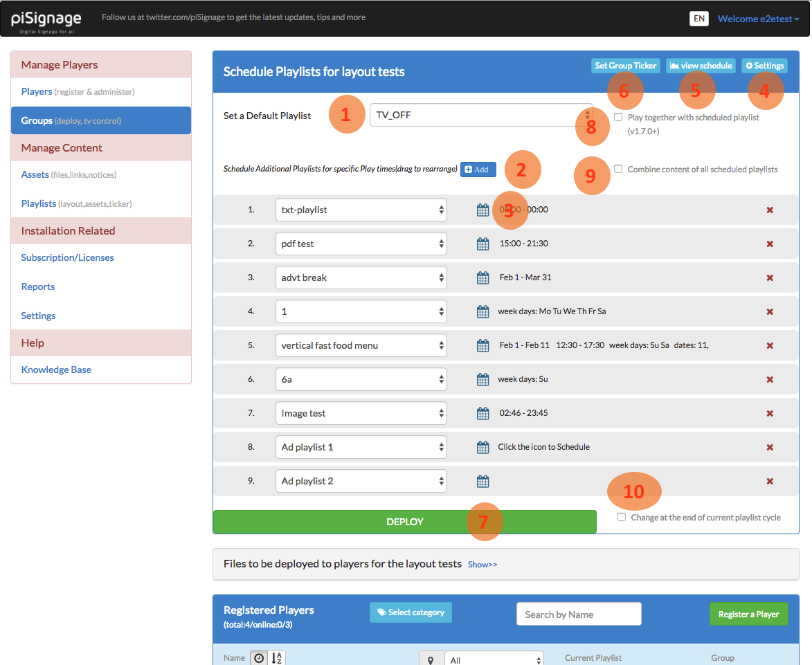Remove the txt-playlist schedule row
The height and width of the screenshot is (665, 812).
(770, 210)
